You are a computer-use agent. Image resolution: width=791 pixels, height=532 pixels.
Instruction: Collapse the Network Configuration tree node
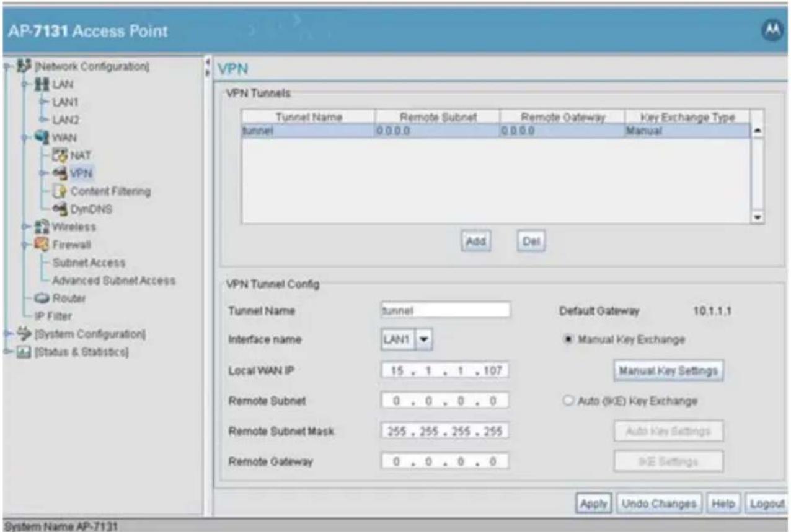click(6, 66)
